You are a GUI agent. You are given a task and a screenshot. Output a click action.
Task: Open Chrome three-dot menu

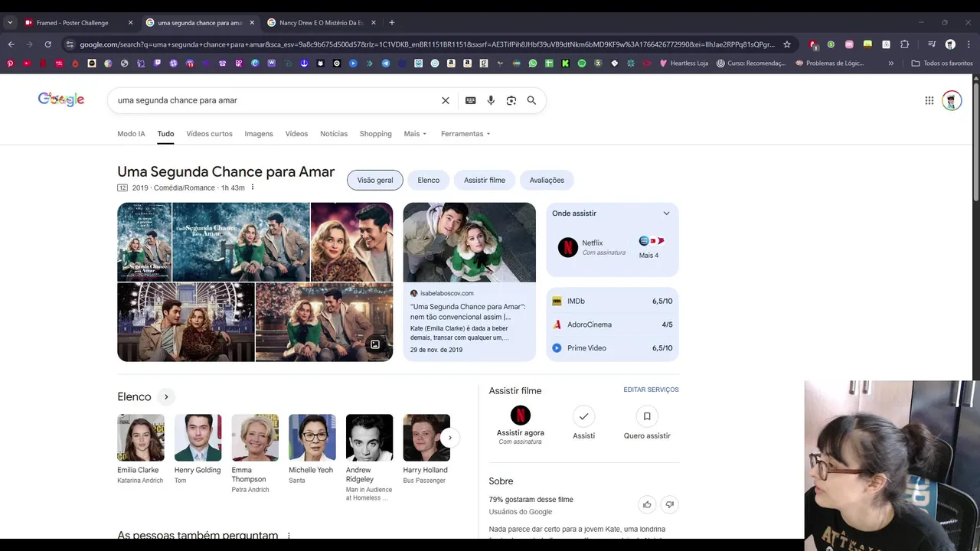[969, 44]
